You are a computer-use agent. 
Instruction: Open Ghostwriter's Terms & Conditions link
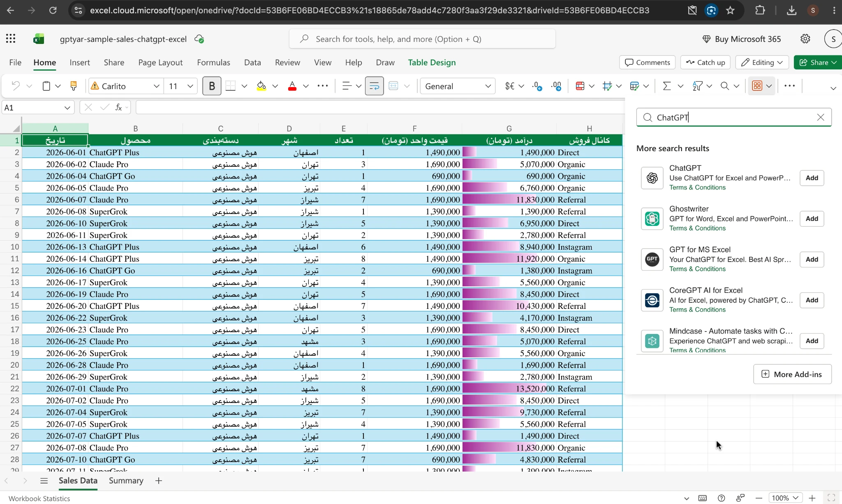tap(697, 228)
